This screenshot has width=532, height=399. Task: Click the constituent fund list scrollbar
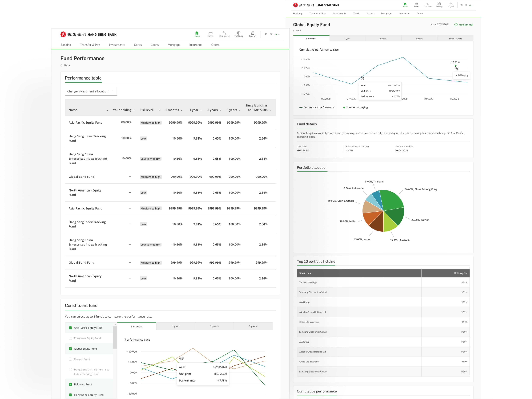click(115, 337)
